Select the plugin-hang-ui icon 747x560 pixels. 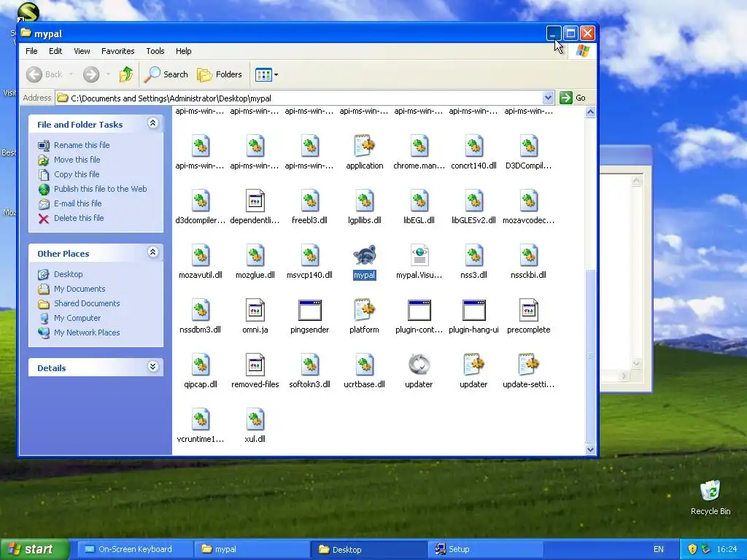click(473, 310)
